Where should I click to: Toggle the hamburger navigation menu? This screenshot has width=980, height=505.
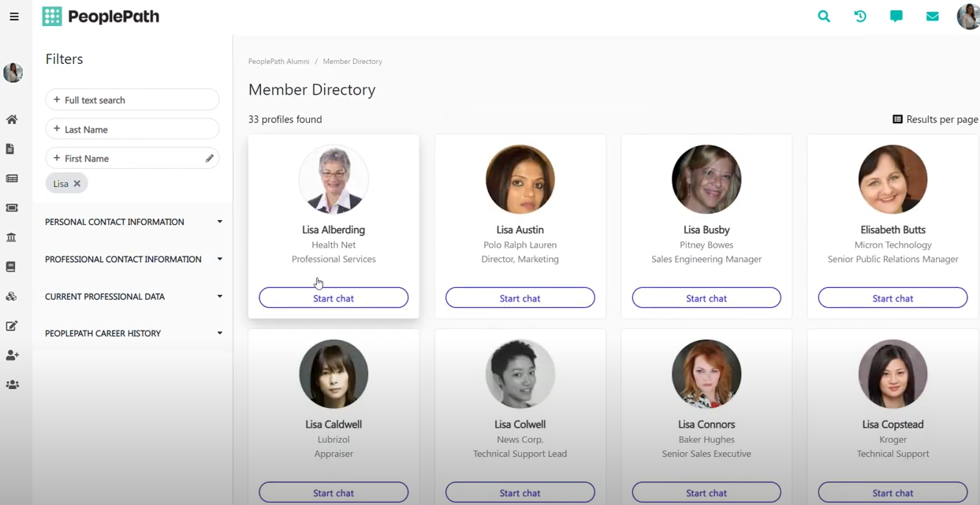[14, 17]
